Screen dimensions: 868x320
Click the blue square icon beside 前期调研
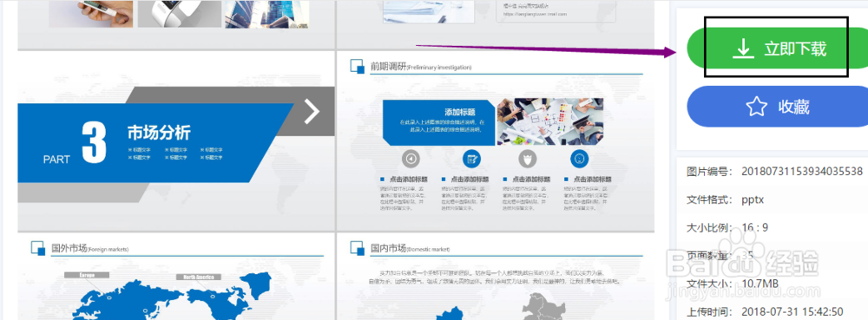coord(358,66)
